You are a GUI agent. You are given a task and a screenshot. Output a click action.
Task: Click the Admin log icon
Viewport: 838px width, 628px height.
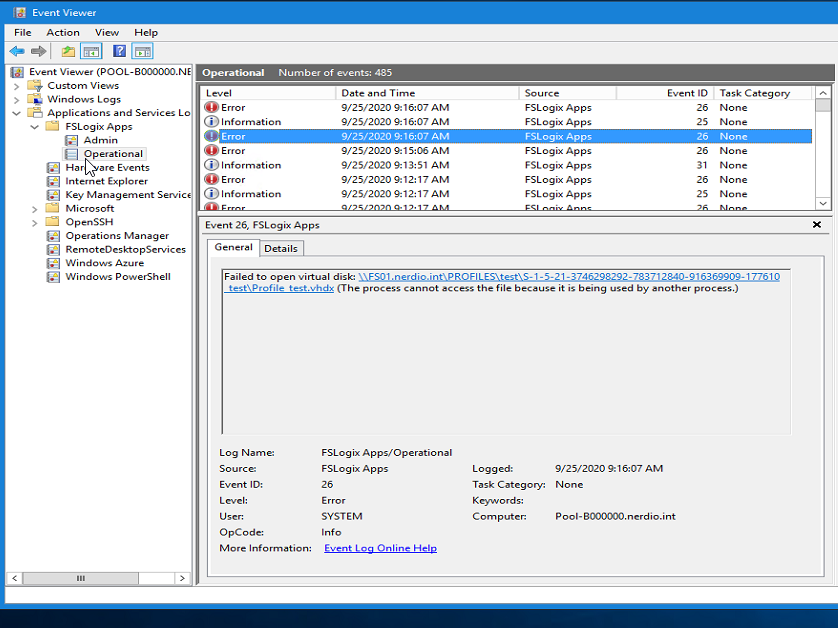point(71,140)
